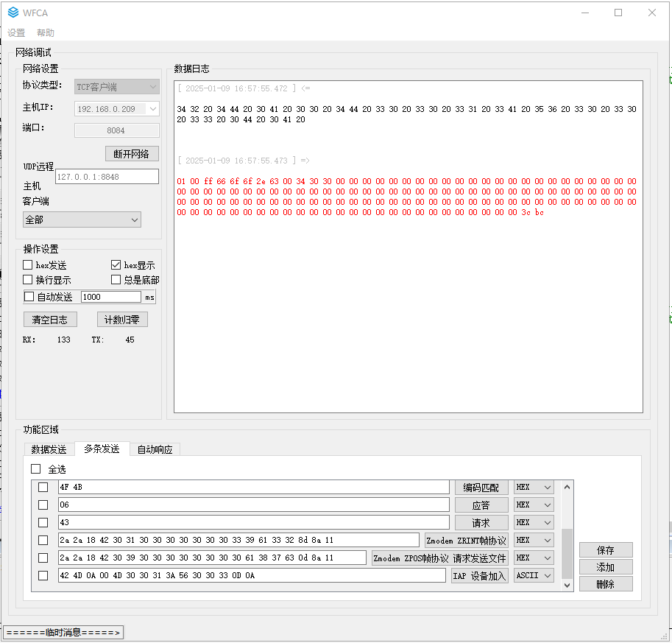Expand the 客户端 全部 dropdown
This screenshot has height=643, width=672.
(x=82, y=219)
